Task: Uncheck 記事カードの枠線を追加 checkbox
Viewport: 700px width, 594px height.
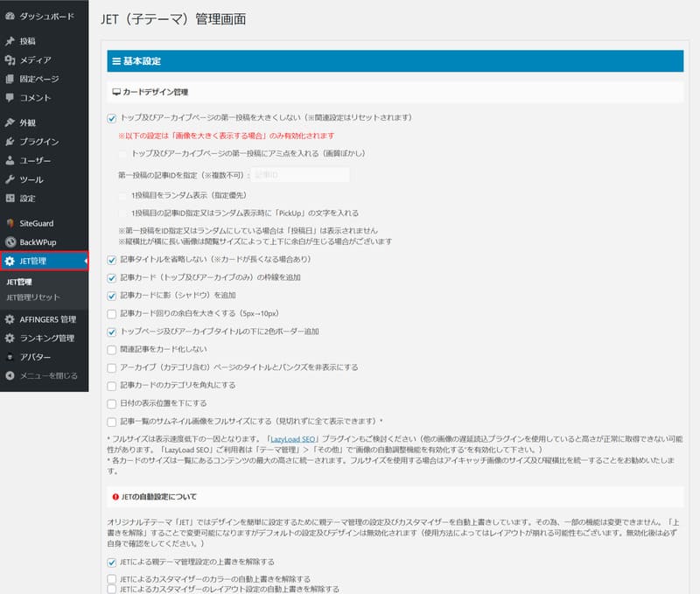Action: (112, 278)
